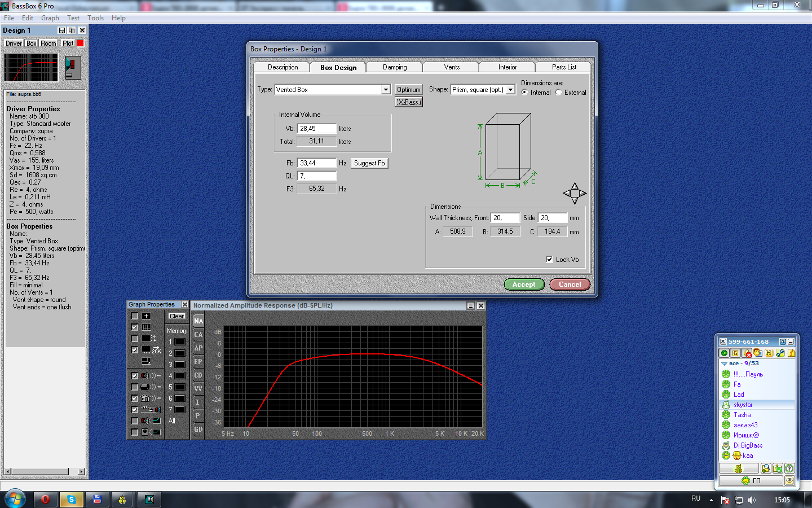The width and height of the screenshot is (812, 508).
Task: Cancel the Box Properties dialog
Action: pyautogui.click(x=570, y=284)
